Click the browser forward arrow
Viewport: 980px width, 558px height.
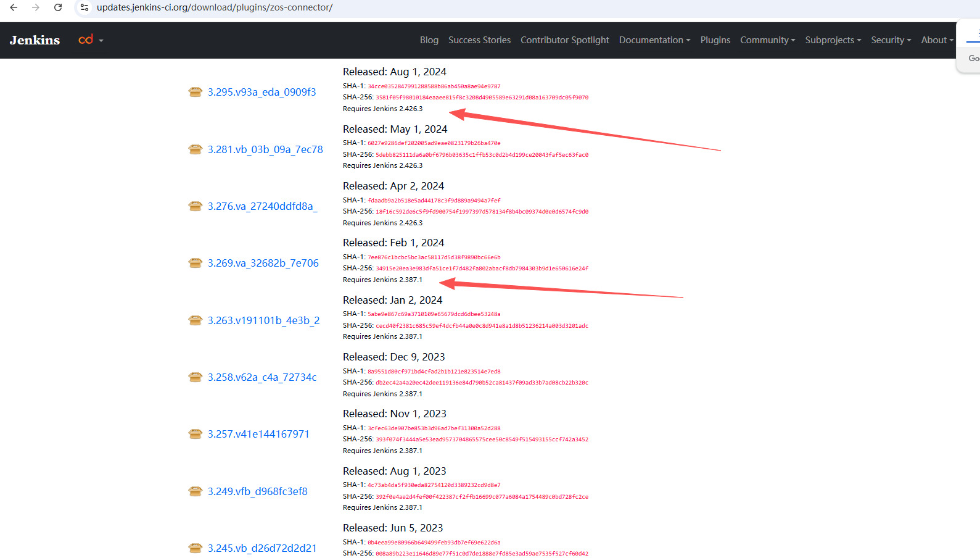tap(36, 7)
